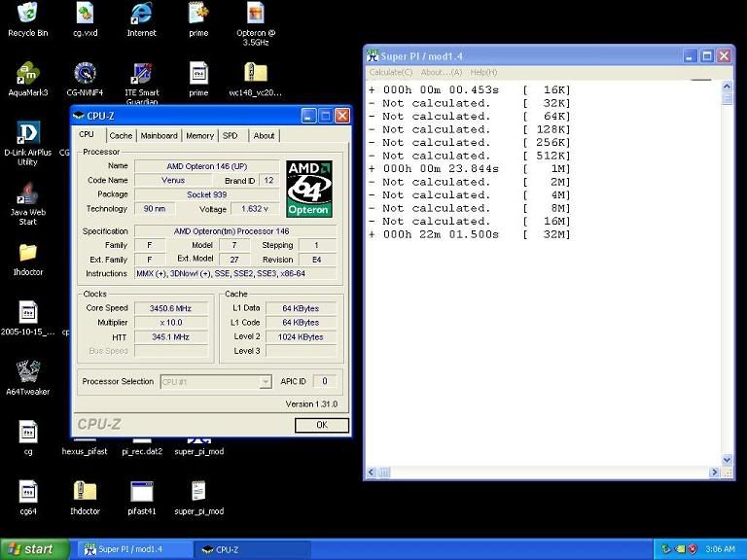Image resolution: width=747 pixels, height=560 pixels.
Task: Click the security alert shield tray icon
Action: [693, 549]
